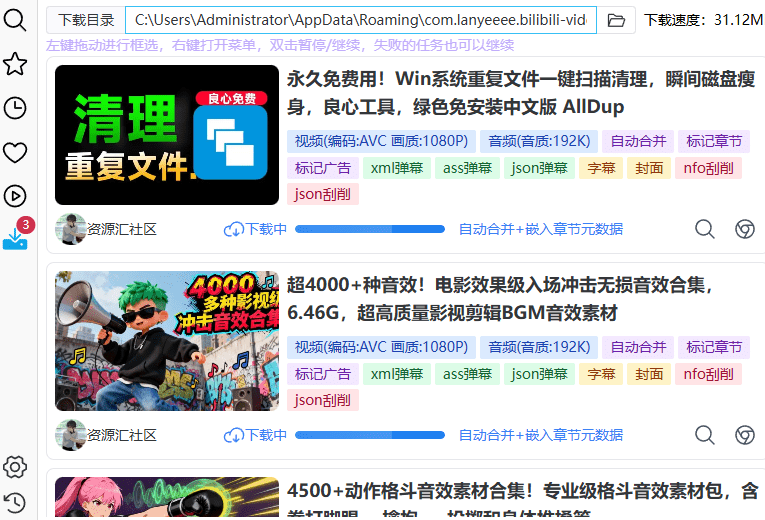This screenshot has height=520, width=765.
Task: Click 资源汇社区 uploader on first task
Action: 121,229
